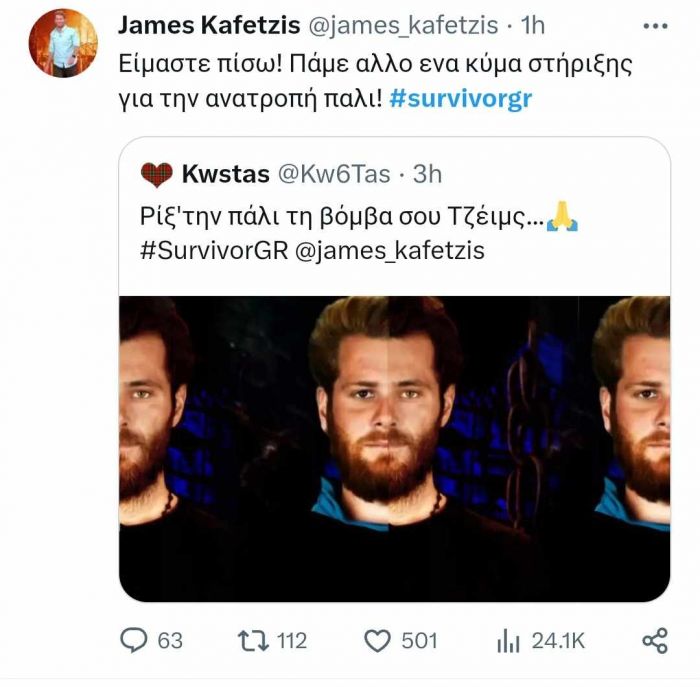Click the 112 retweets count
Viewport: 700px width, 687px height.
tap(292, 641)
